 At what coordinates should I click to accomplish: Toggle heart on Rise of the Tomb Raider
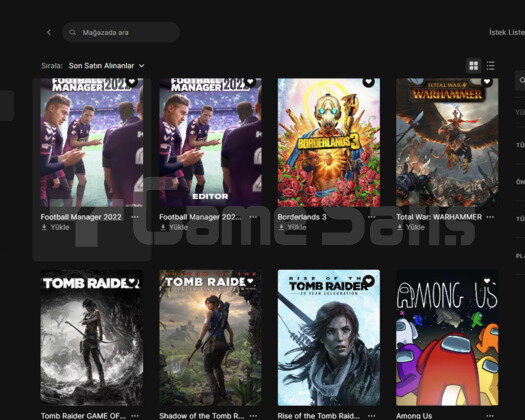[369, 281]
